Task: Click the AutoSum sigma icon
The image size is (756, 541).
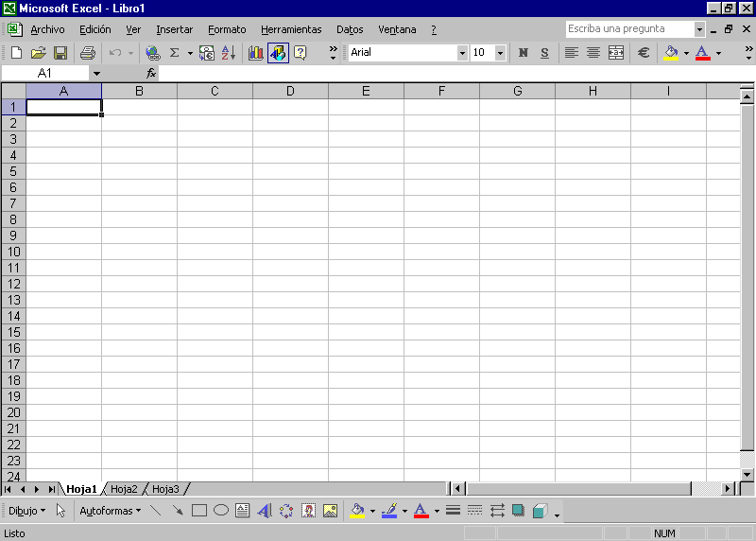Action: click(175, 53)
